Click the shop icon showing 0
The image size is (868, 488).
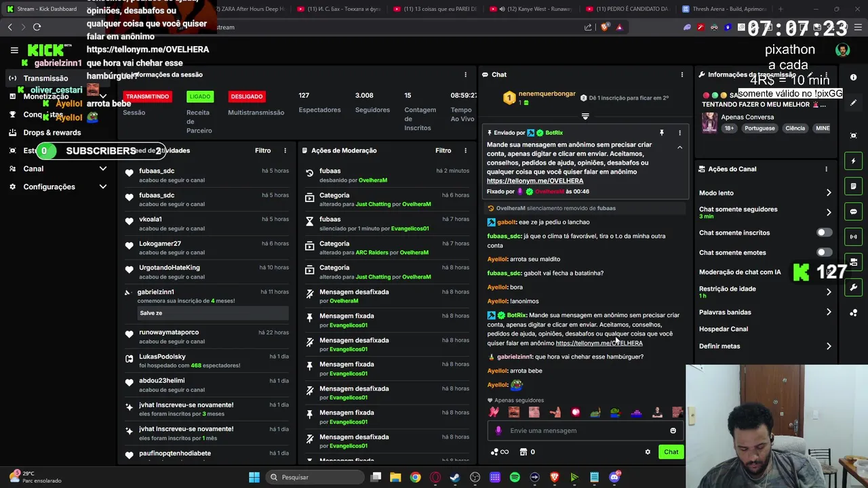527,452
